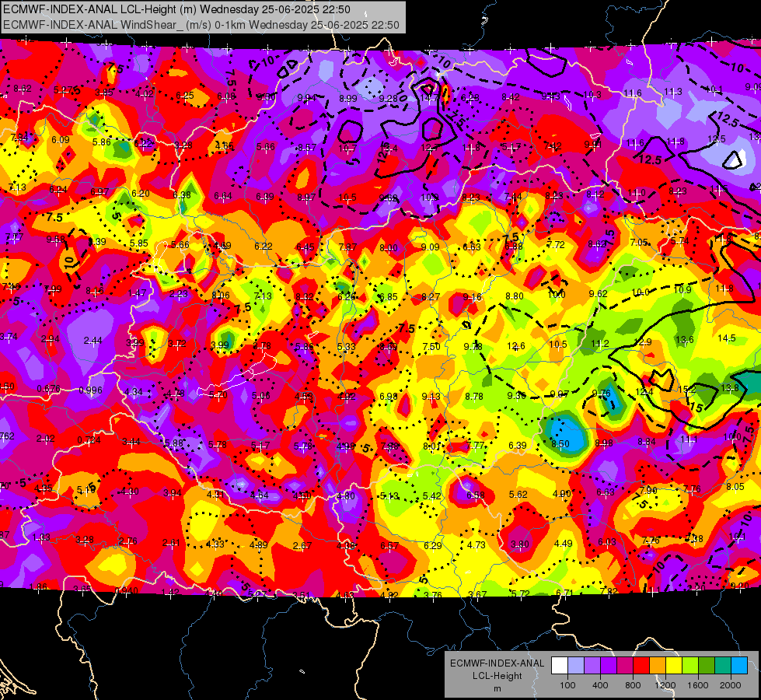Screen dimensions: 761x700
Task: Click the wind shear value 9.13
Action: (x=431, y=397)
